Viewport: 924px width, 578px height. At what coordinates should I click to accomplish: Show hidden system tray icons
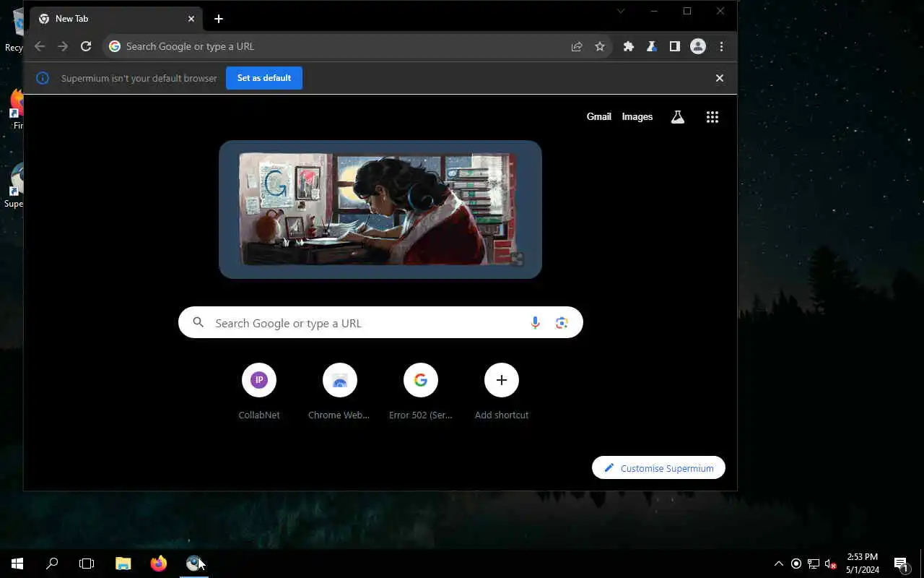point(778,564)
